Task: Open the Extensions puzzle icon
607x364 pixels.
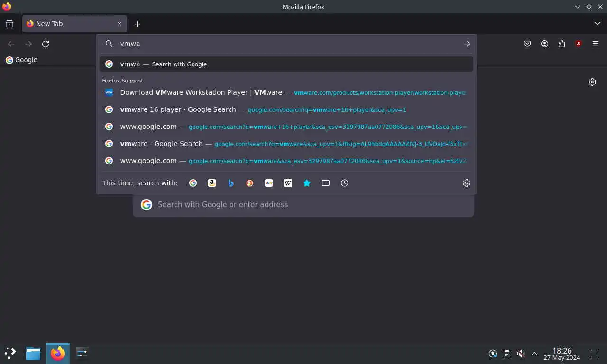Action: coord(561,44)
